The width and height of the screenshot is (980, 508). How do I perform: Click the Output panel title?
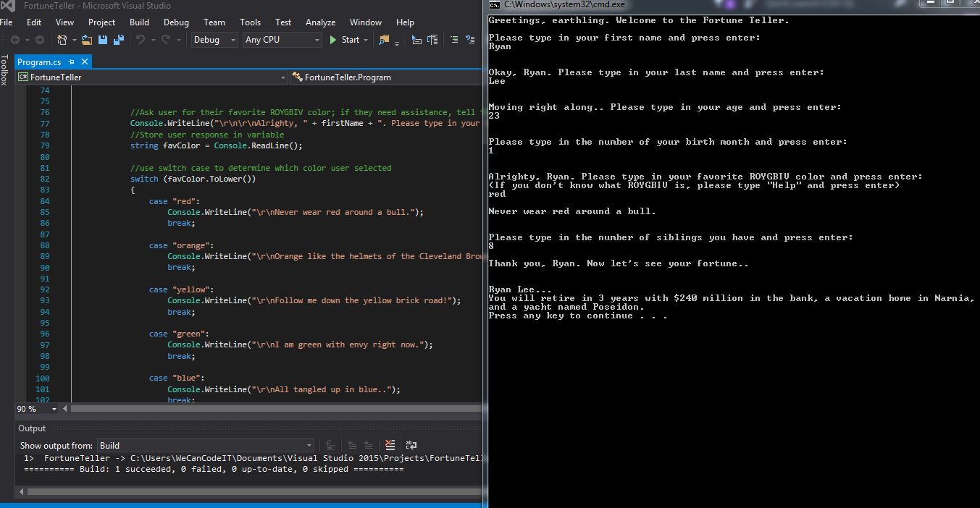point(32,428)
